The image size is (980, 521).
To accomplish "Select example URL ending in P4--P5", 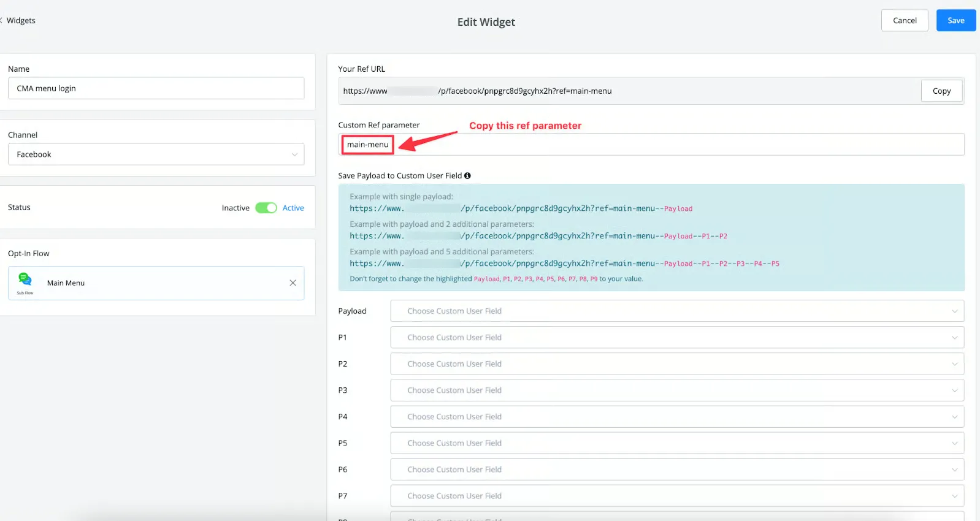I will coord(564,264).
